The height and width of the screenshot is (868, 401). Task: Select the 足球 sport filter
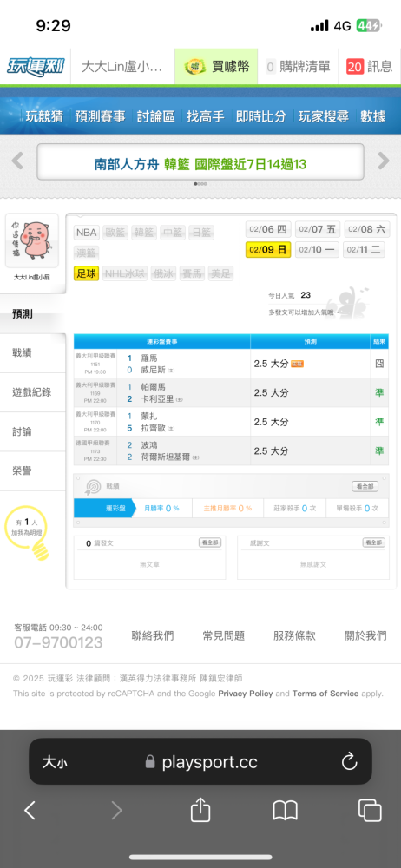click(x=86, y=273)
